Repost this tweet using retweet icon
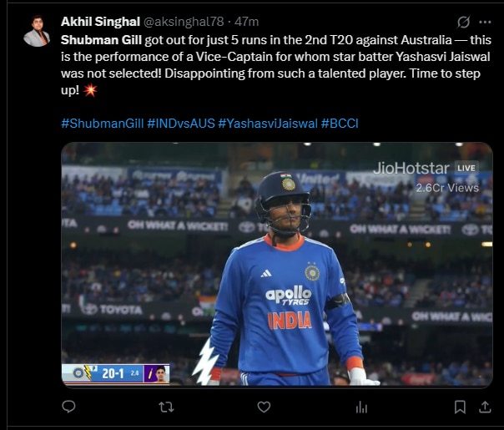The width and height of the screenshot is (504, 430). point(167,407)
